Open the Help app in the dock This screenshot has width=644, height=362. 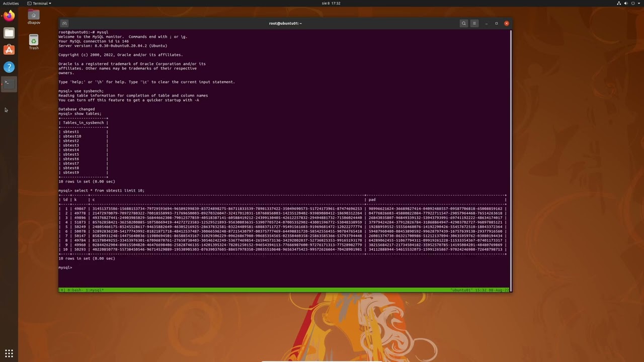tap(9, 67)
